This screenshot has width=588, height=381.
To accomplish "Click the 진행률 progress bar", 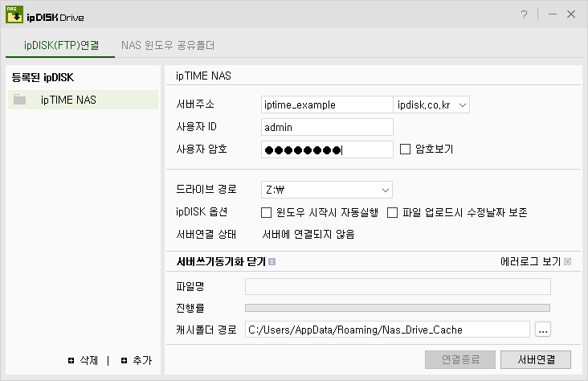I will coord(398,307).
